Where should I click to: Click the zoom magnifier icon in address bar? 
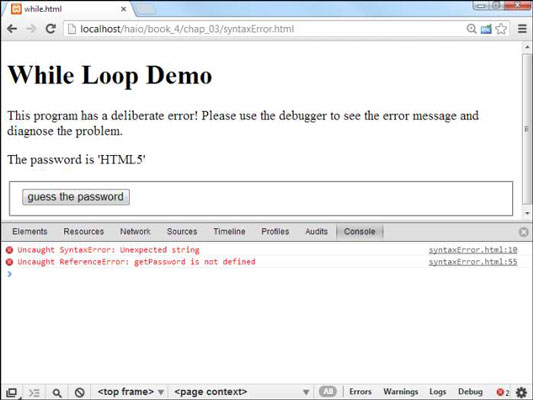click(471, 29)
